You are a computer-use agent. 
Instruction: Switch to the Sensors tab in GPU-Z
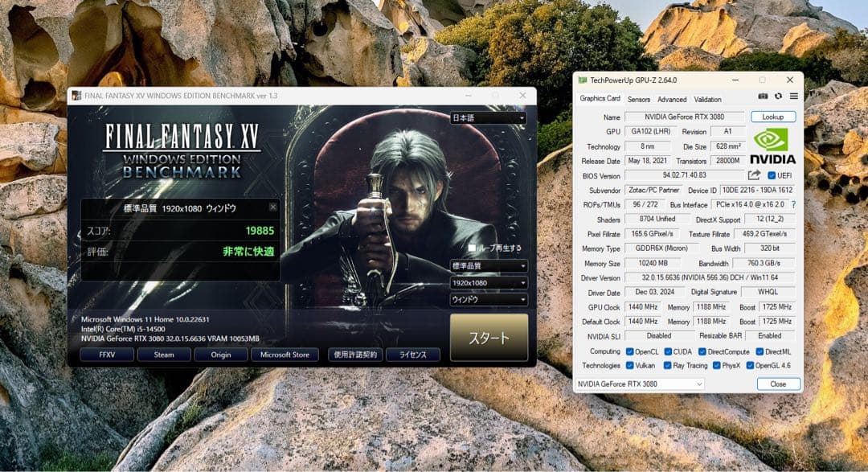639,100
